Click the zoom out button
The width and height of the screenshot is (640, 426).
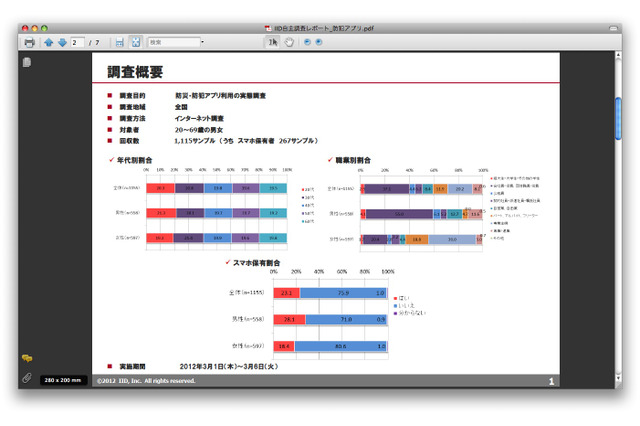307,42
